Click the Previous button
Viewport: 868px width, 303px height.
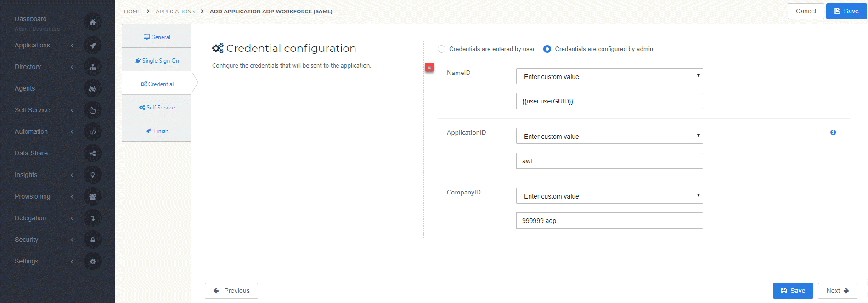[x=231, y=291]
